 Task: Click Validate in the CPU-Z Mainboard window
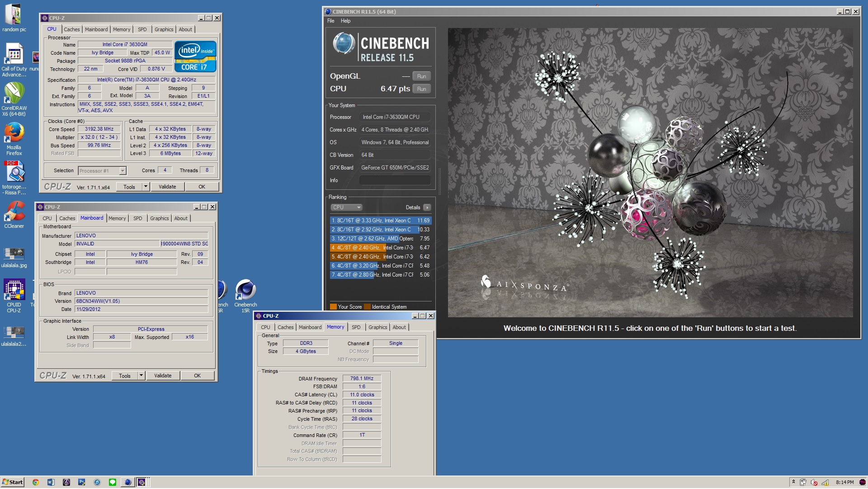click(x=163, y=376)
